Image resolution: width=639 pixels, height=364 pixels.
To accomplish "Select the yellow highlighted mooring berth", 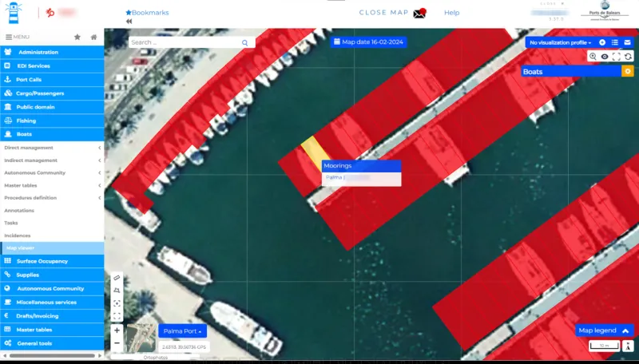I will 315,152.
